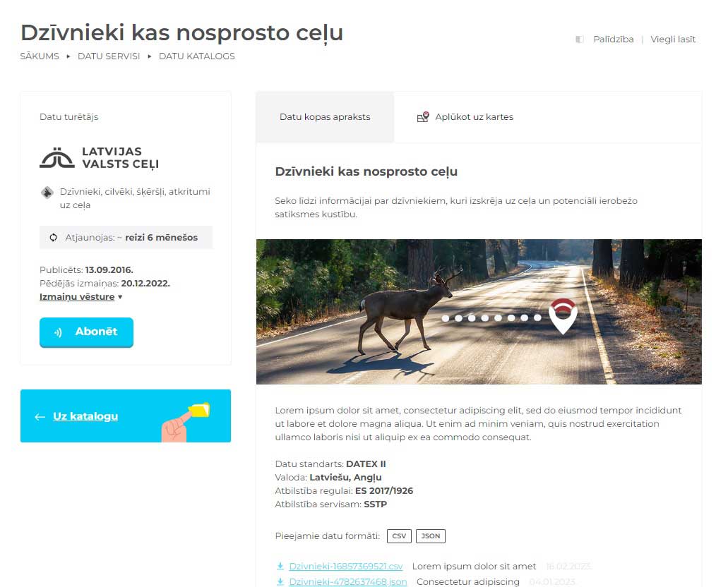Click the Abonēt subscribe button

(x=86, y=332)
